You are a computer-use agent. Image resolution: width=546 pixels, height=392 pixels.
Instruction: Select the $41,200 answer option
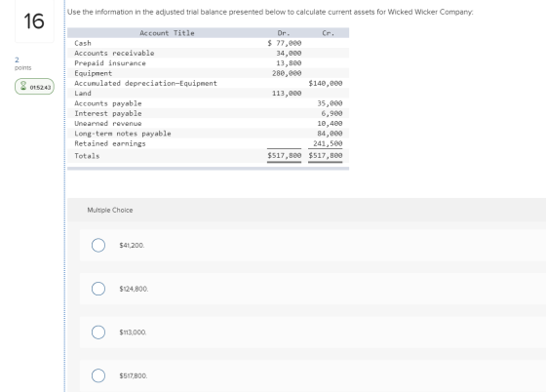pos(98,245)
